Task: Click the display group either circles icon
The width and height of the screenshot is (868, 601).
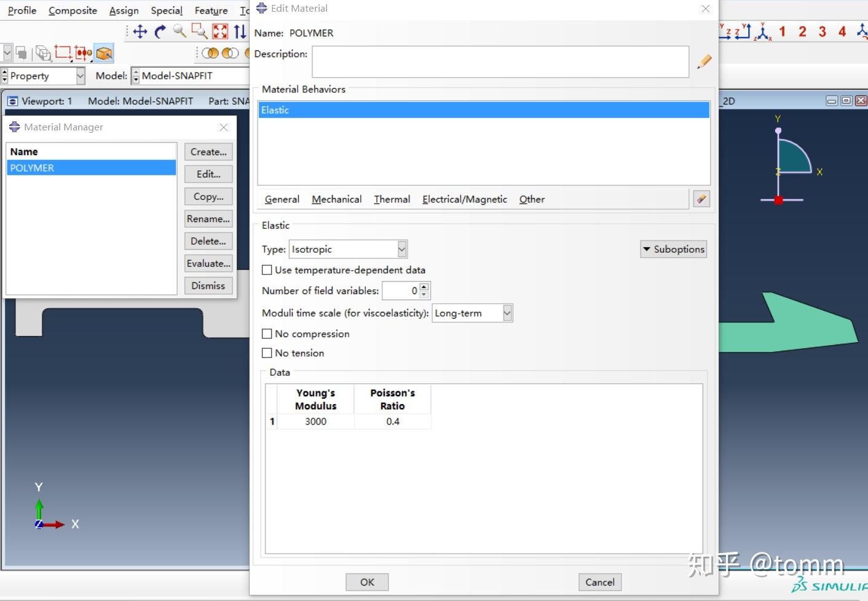Action: (x=230, y=54)
